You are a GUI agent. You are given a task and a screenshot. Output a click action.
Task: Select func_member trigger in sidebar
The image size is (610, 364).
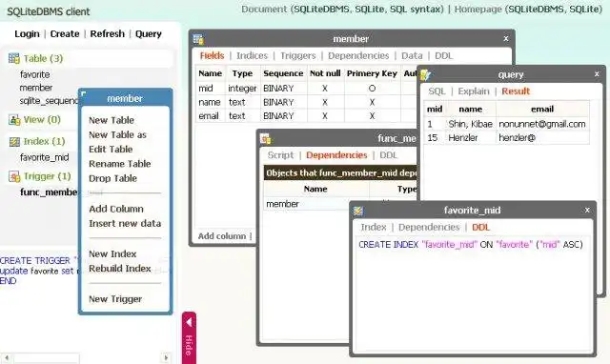[x=49, y=192]
